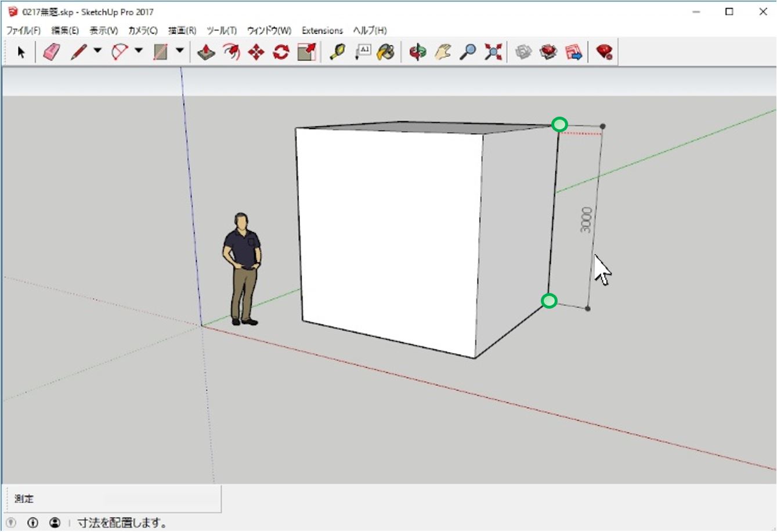The width and height of the screenshot is (777, 532).
Task: Select the Eraser tool
Action: pyautogui.click(x=51, y=52)
